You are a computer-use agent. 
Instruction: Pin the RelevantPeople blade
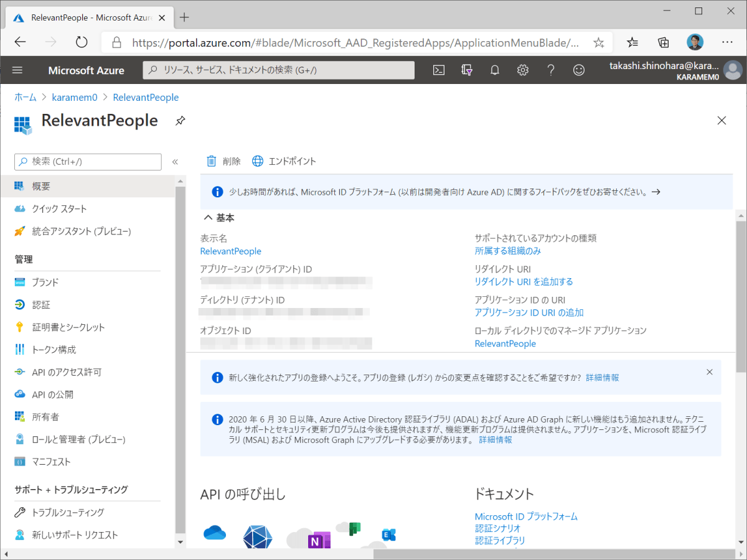tap(181, 121)
